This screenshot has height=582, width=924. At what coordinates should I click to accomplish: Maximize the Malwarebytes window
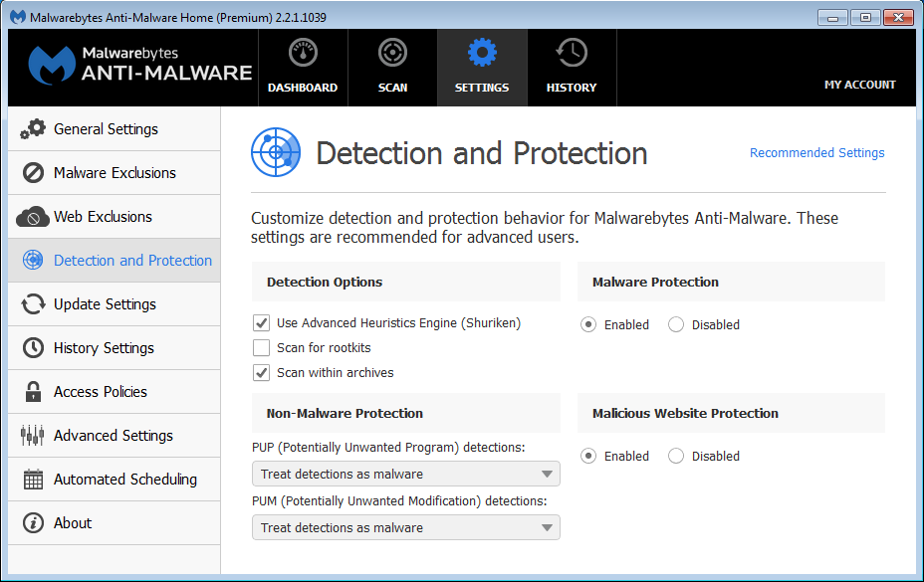click(865, 17)
